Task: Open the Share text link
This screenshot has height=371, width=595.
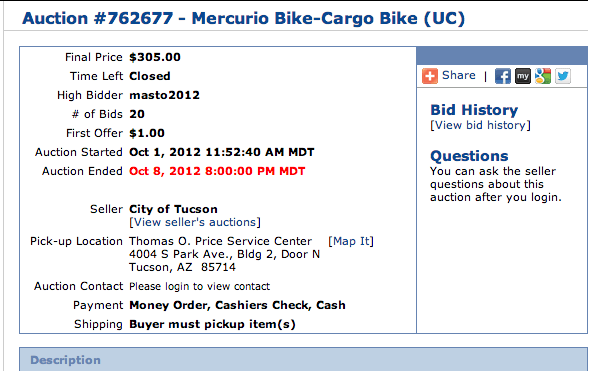Action: [458, 75]
